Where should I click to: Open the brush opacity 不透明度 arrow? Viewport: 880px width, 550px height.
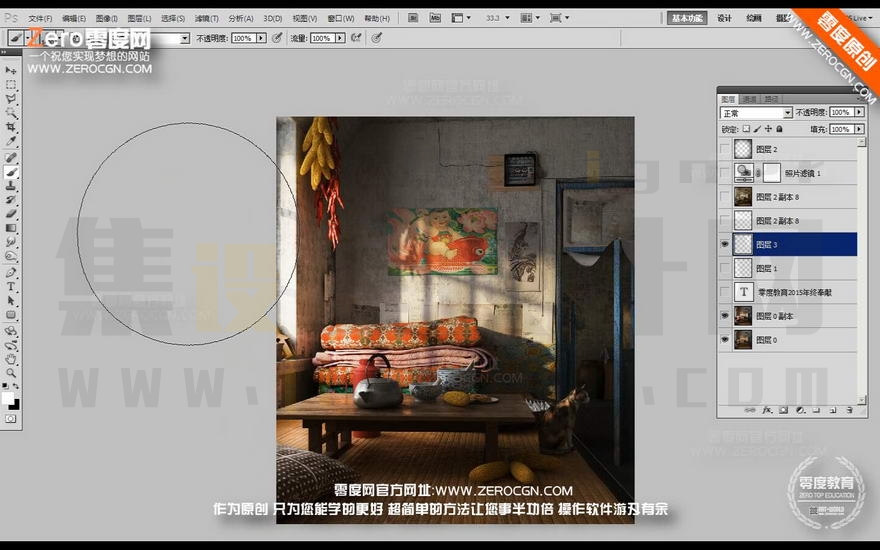point(262,38)
